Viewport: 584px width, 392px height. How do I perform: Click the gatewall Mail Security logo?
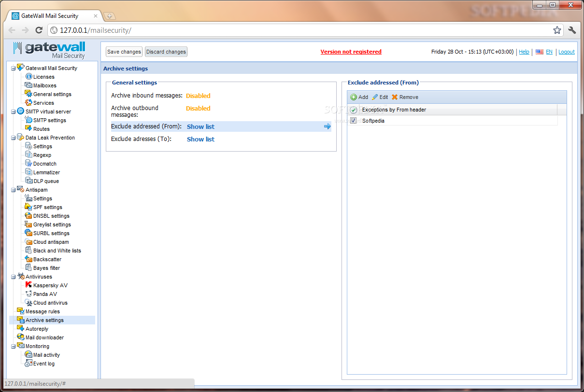point(49,50)
